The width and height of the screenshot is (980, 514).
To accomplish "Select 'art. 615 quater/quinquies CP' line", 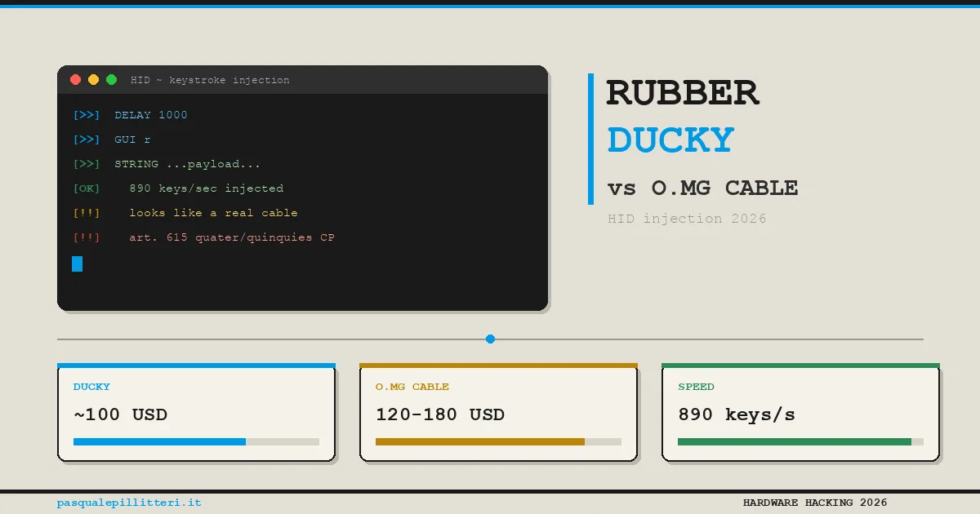I will click(232, 237).
